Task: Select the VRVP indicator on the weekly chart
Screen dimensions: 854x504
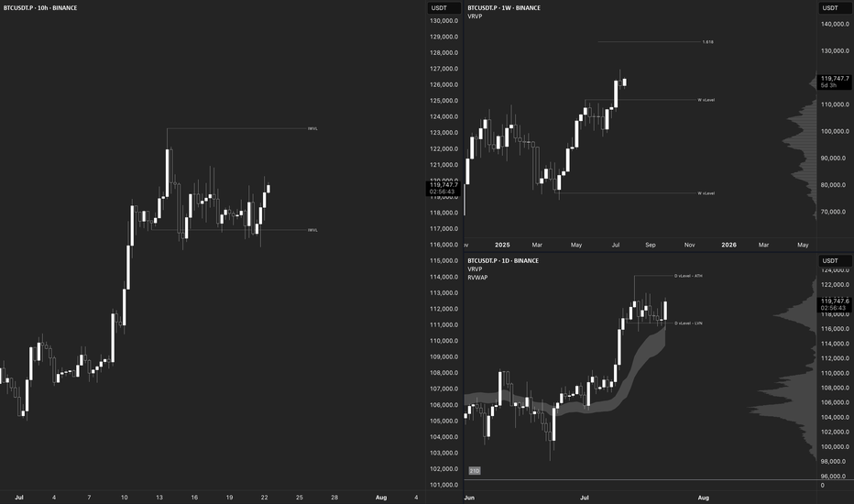Action: 475,16
